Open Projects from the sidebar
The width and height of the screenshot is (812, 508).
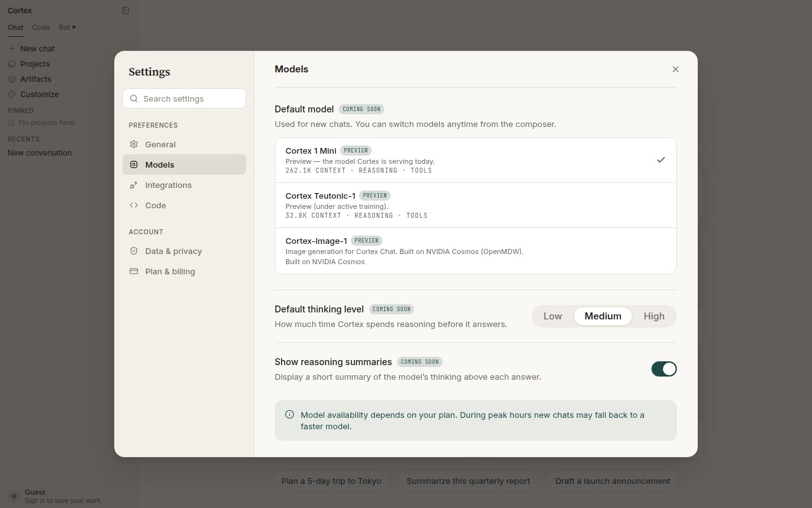pyautogui.click(x=69, y=63)
